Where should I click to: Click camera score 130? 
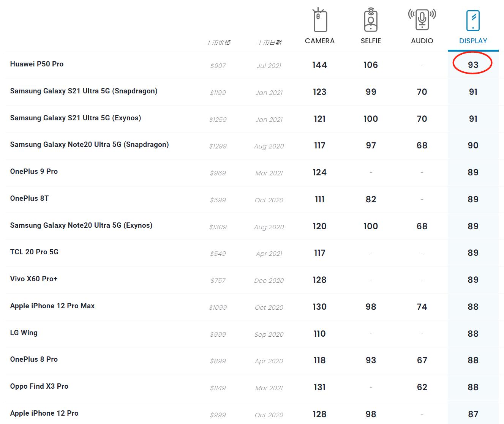click(320, 307)
